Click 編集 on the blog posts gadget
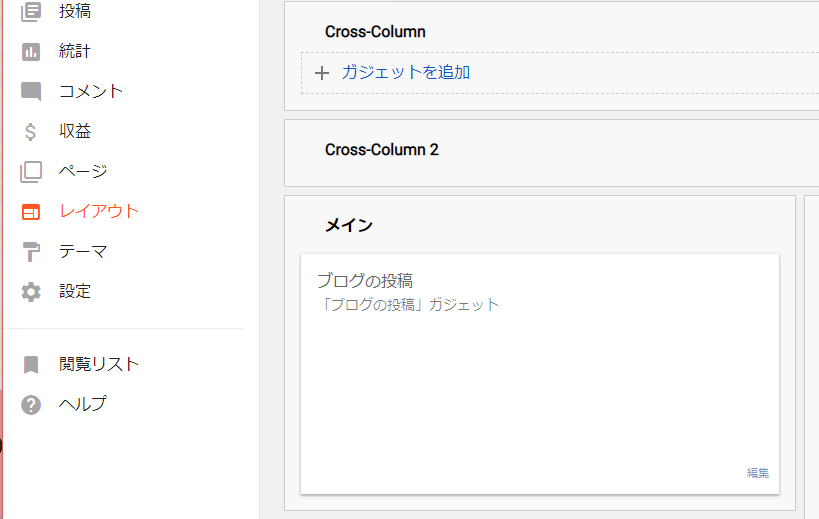 click(757, 473)
